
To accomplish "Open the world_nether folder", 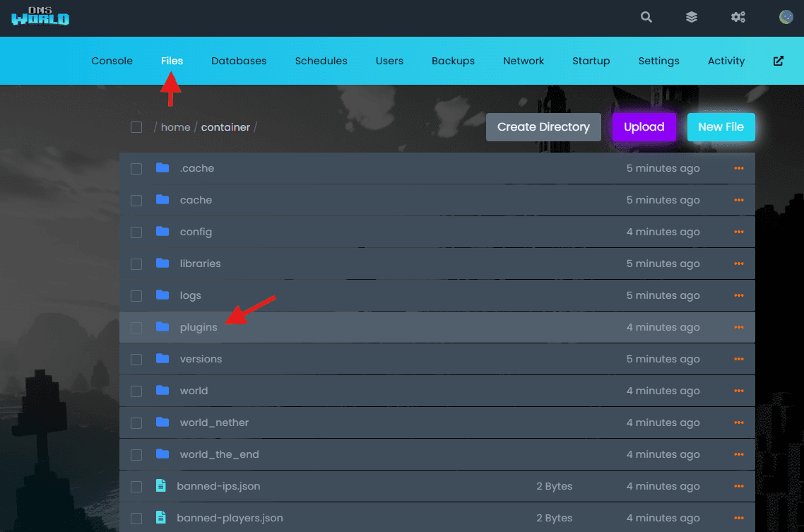I will pos(214,422).
